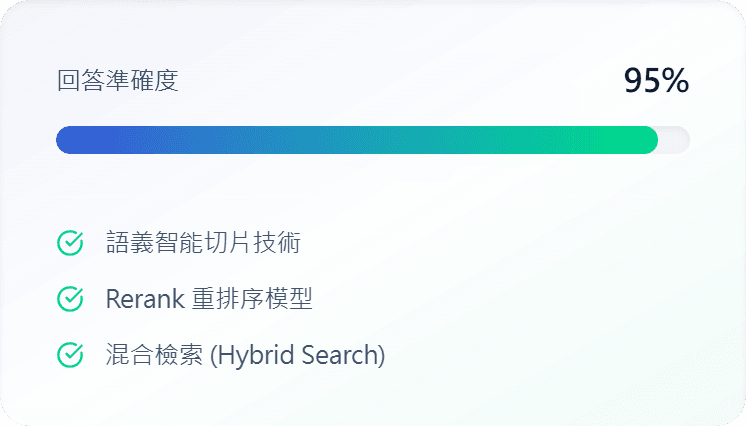Click the gray unfilled end of the progress bar
Screen dimensions: 746x426
675,140
